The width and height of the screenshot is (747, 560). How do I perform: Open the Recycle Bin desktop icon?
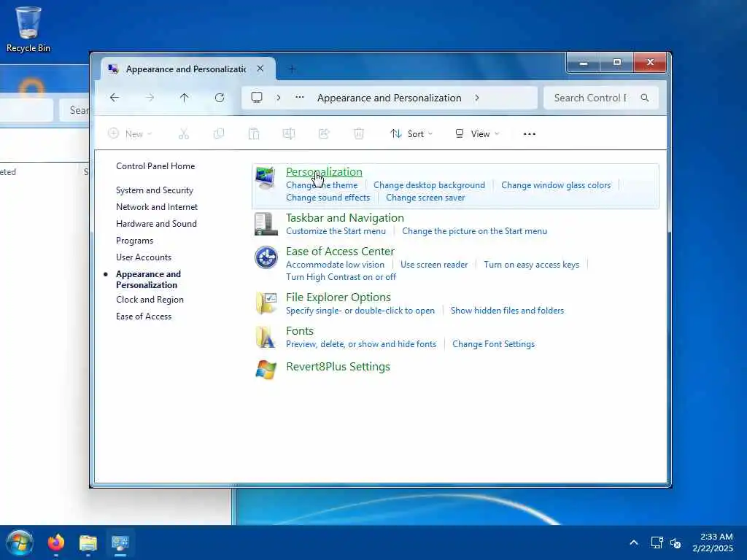[x=28, y=29]
